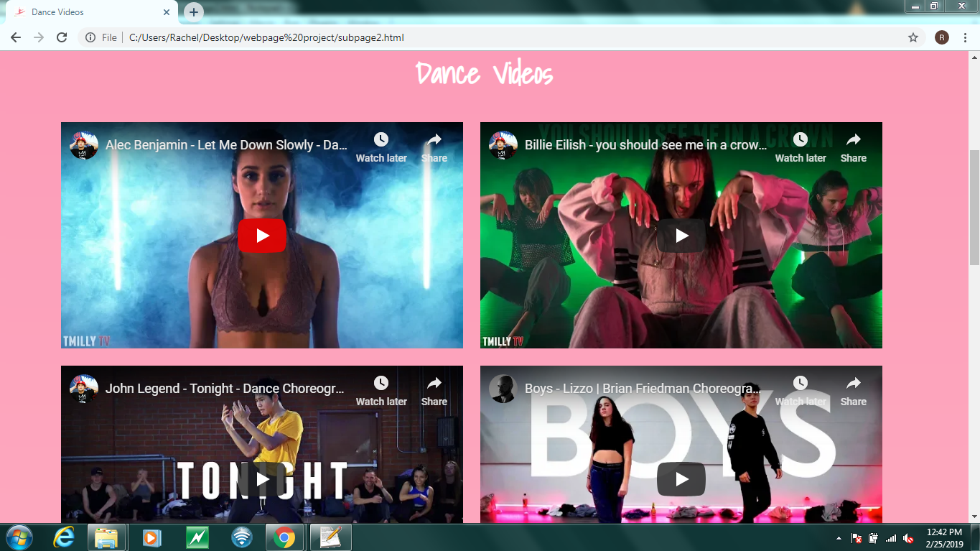980x551 pixels.
Task: Click the Dance Videos page heading
Action: point(484,74)
